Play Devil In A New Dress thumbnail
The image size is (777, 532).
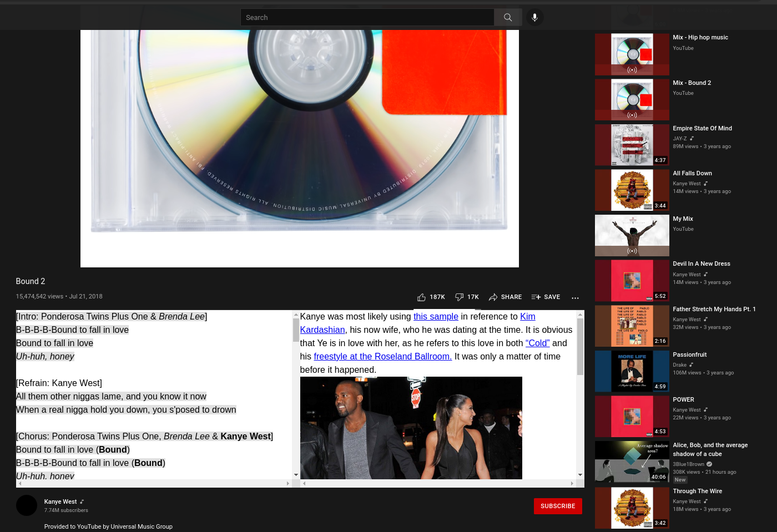point(632,281)
